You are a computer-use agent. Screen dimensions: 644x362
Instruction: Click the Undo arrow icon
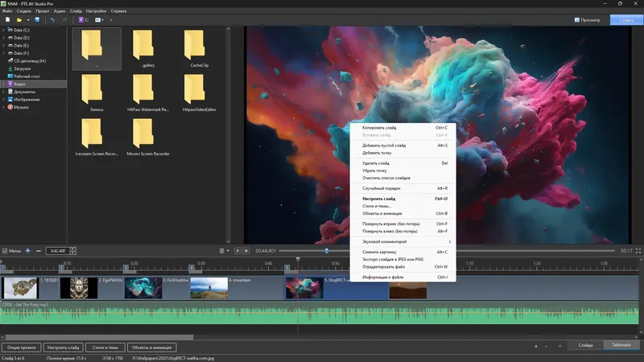click(x=52, y=19)
